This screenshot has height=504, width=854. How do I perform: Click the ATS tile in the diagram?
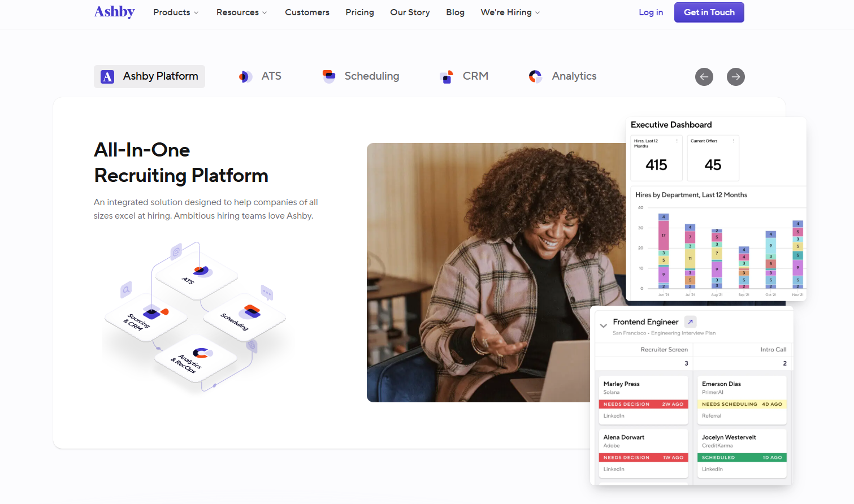[x=196, y=275]
